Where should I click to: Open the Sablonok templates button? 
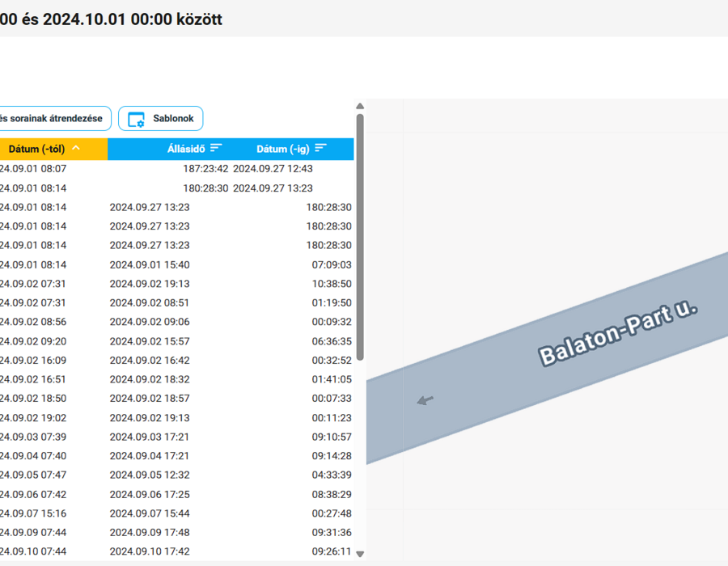pos(161,118)
